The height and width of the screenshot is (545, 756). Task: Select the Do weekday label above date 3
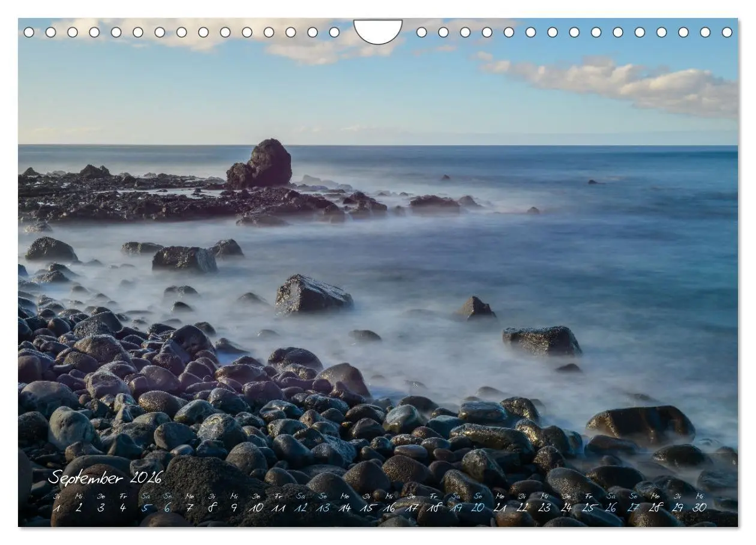101,497
